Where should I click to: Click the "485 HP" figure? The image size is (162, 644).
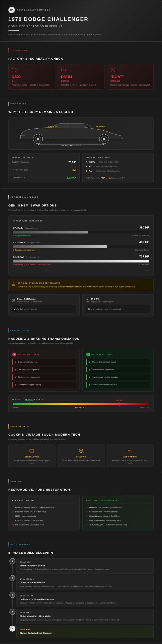click(144, 242)
